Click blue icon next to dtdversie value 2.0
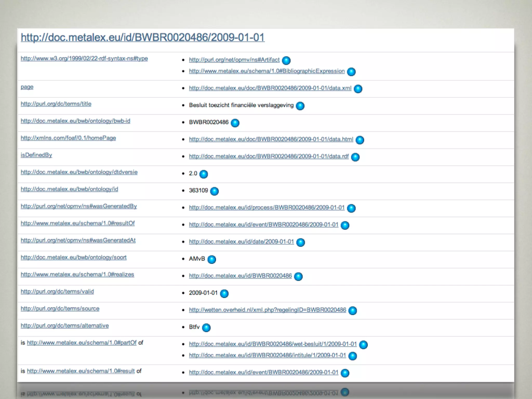 [x=203, y=174]
